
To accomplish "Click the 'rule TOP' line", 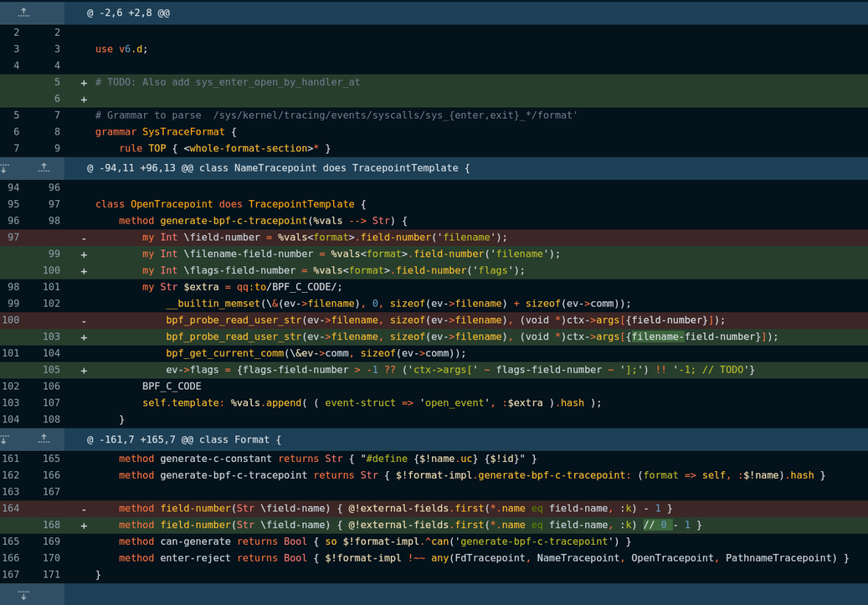I will [225, 148].
